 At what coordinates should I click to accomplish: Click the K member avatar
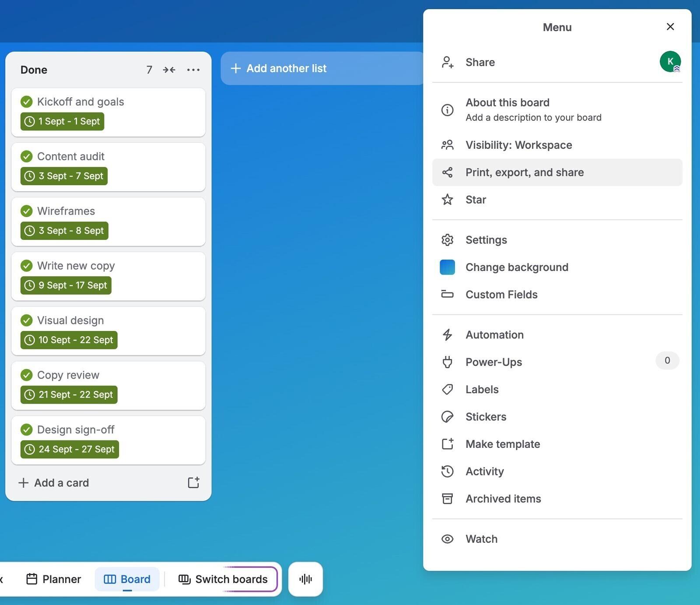click(x=670, y=61)
